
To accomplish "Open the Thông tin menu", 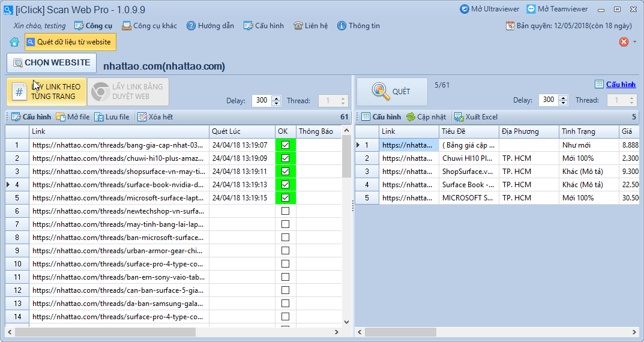I will point(358,26).
